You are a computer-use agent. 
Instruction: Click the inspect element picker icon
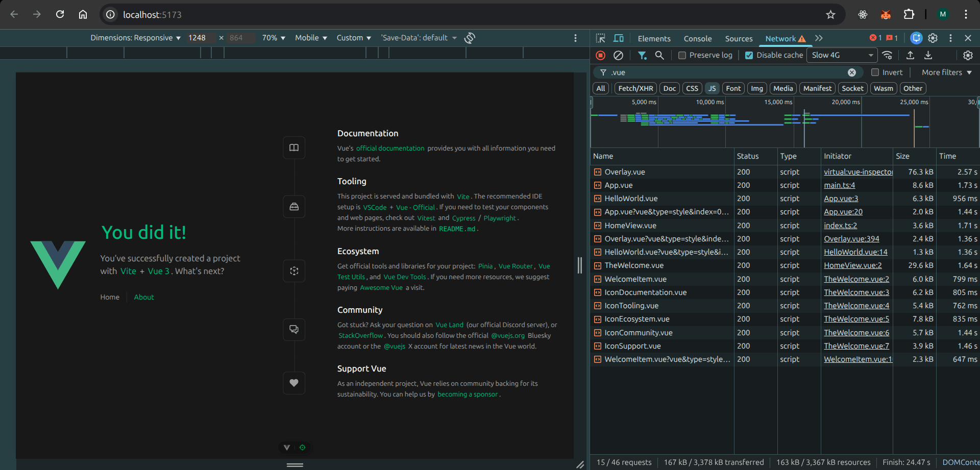click(x=601, y=38)
